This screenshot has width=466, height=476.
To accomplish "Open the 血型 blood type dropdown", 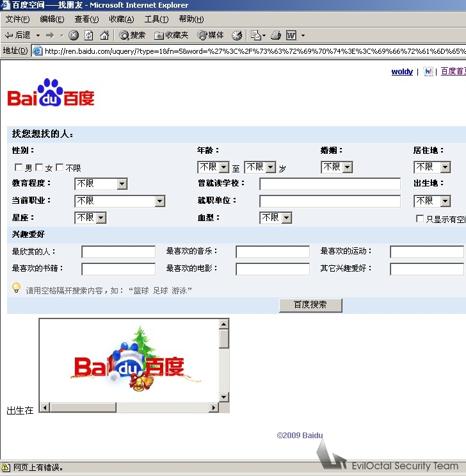I will click(276, 218).
